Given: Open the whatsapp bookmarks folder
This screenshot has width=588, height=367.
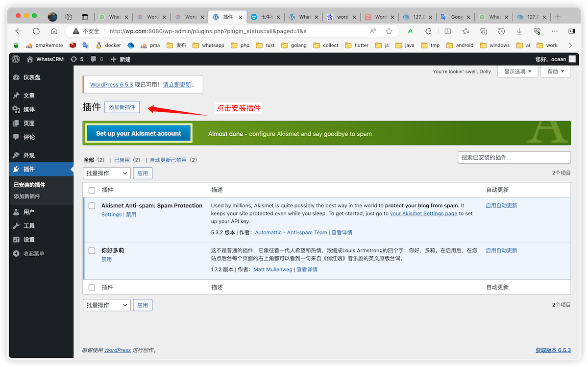Looking at the screenshot, I should tap(209, 45).
